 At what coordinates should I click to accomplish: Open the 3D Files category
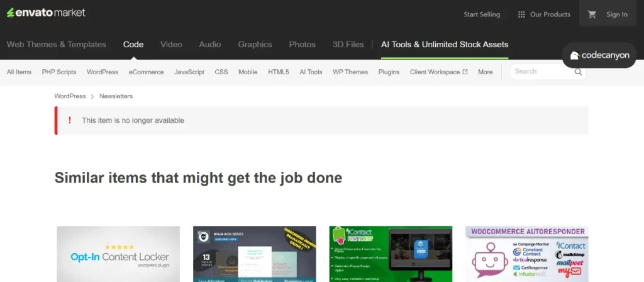(x=348, y=45)
